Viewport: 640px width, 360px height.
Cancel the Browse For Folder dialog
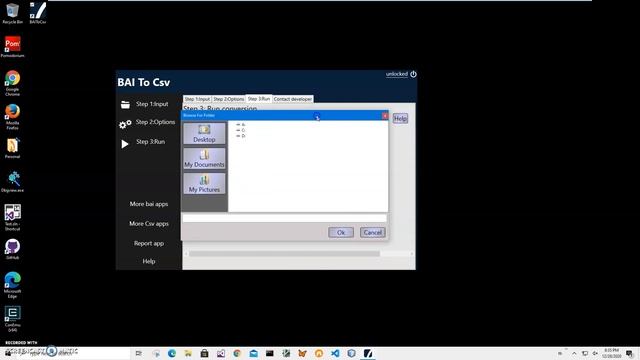[x=373, y=232]
